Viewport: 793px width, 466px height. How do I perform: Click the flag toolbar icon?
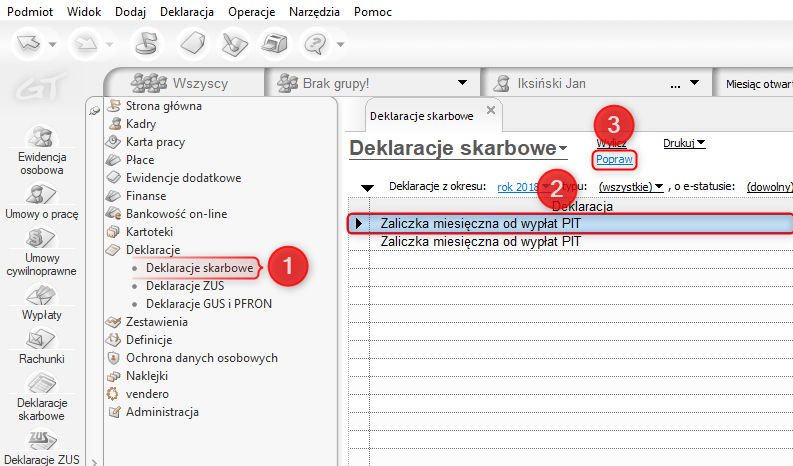point(147,44)
